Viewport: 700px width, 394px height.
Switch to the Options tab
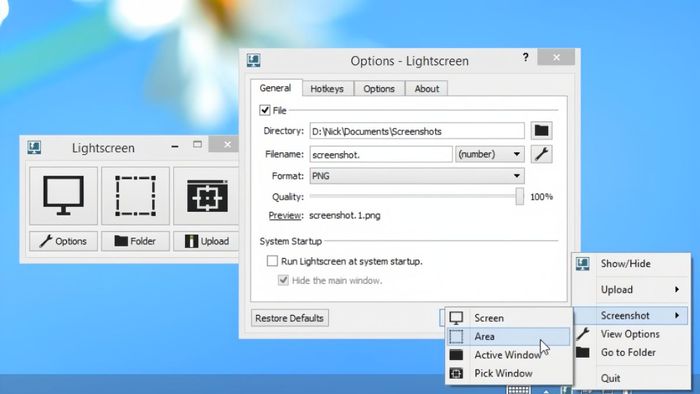pyautogui.click(x=379, y=89)
